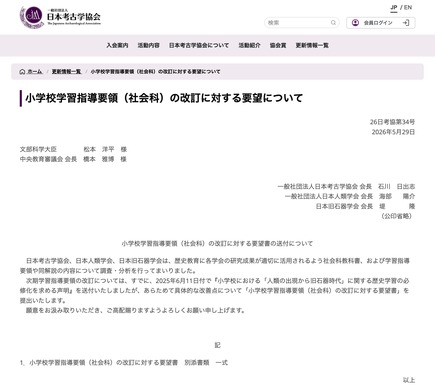Click signer line 日本旧石器学会 会長 堤
Image resolution: width=435 pixels, height=389 pixels.
click(365, 206)
